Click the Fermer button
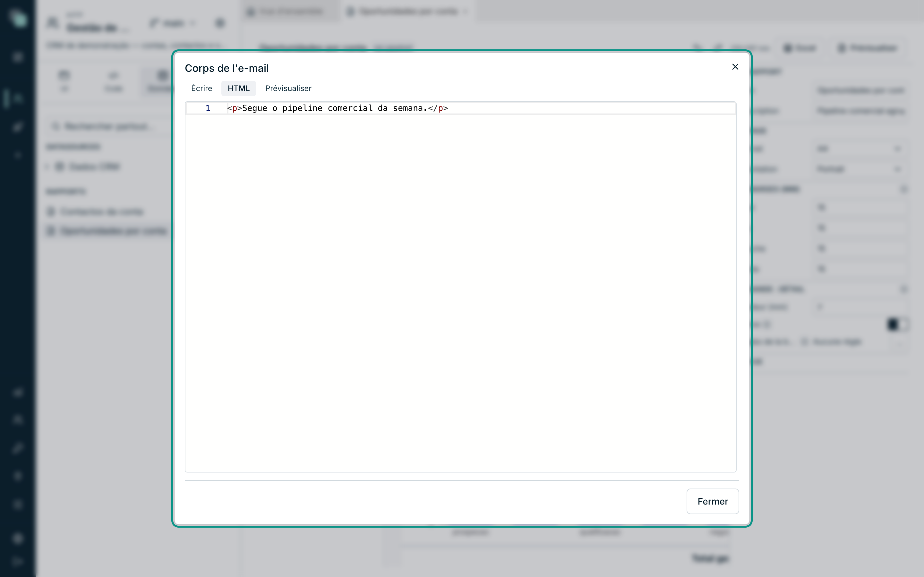The image size is (924, 577). pyautogui.click(x=713, y=501)
